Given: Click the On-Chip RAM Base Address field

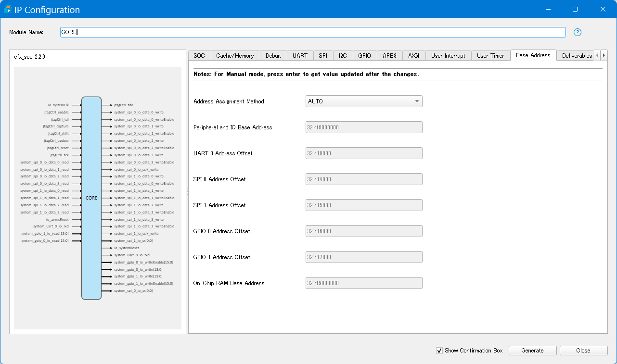Looking at the screenshot, I should [x=364, y=283].
